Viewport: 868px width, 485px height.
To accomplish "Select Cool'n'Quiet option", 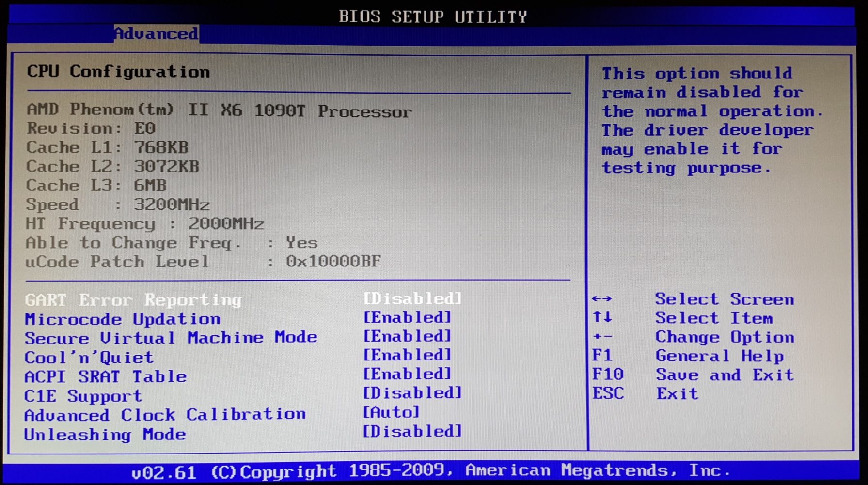I will (89, 357).
